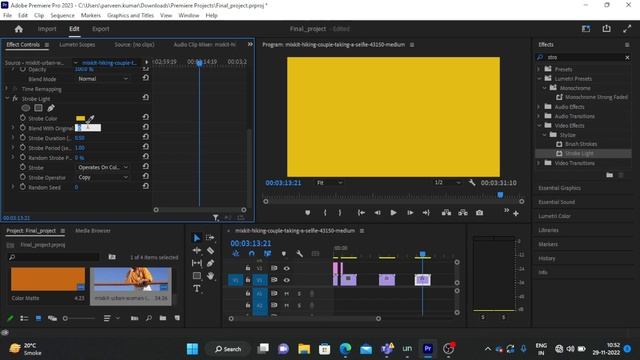Collapse the Strobe Light effect
This screenshot has width=640, height=360.
[x=7, y=99]
